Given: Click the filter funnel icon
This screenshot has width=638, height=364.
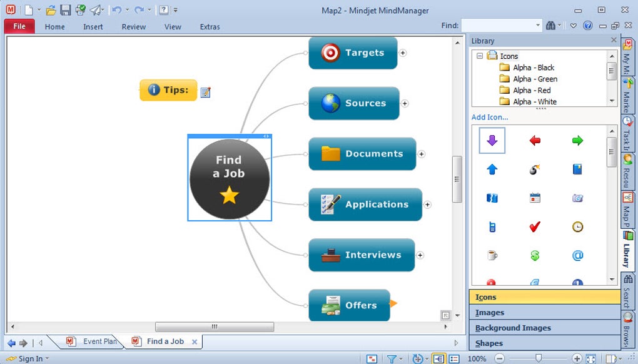Looking at the screenshot, I should click(392, 359).
